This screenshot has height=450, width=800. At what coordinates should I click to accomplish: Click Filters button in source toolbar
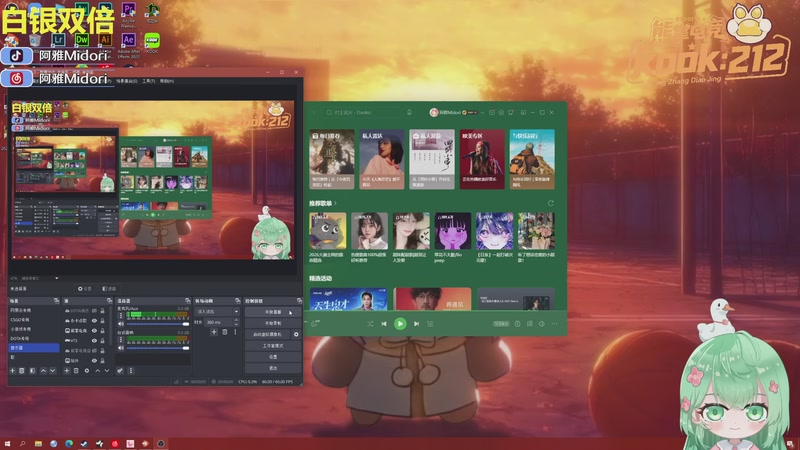click(109, 289)
